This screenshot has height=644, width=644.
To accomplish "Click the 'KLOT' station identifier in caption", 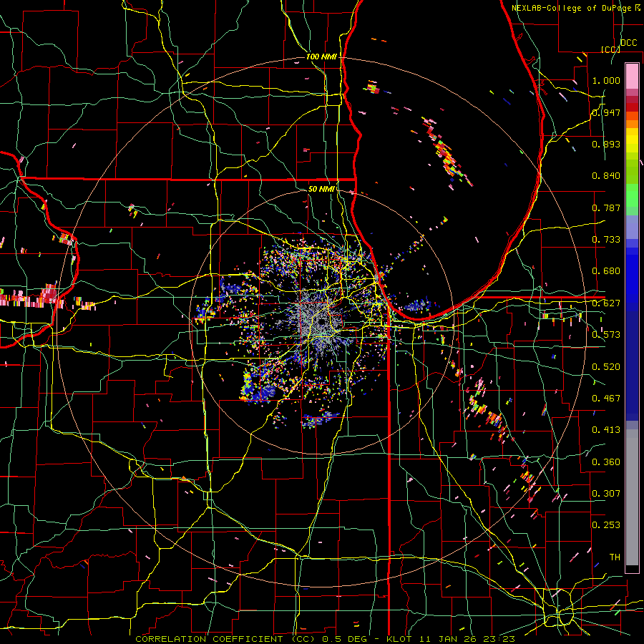I will tap(399, 639).
